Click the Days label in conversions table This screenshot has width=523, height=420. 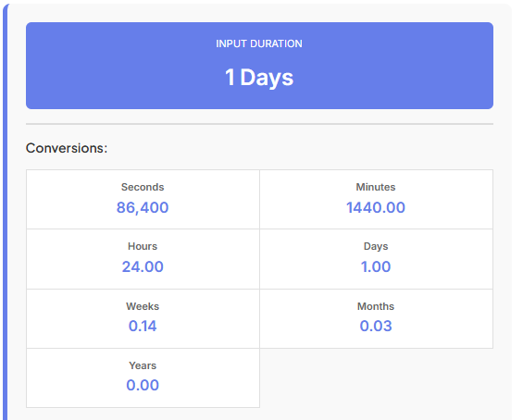click(x=376, y=246)
